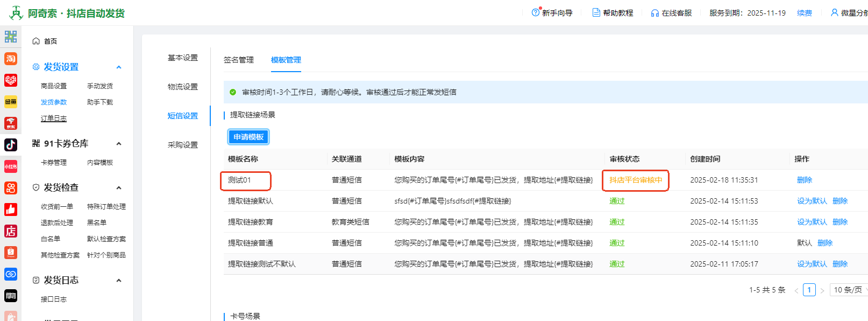Open the blue link platform icon
Screen dimensions: 868x321
coord(11,274)
